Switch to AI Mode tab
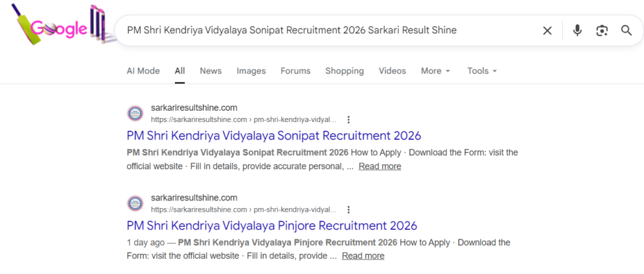Viewport: 644px width, 274px height. pyautogui.click(x=143, y=71)
